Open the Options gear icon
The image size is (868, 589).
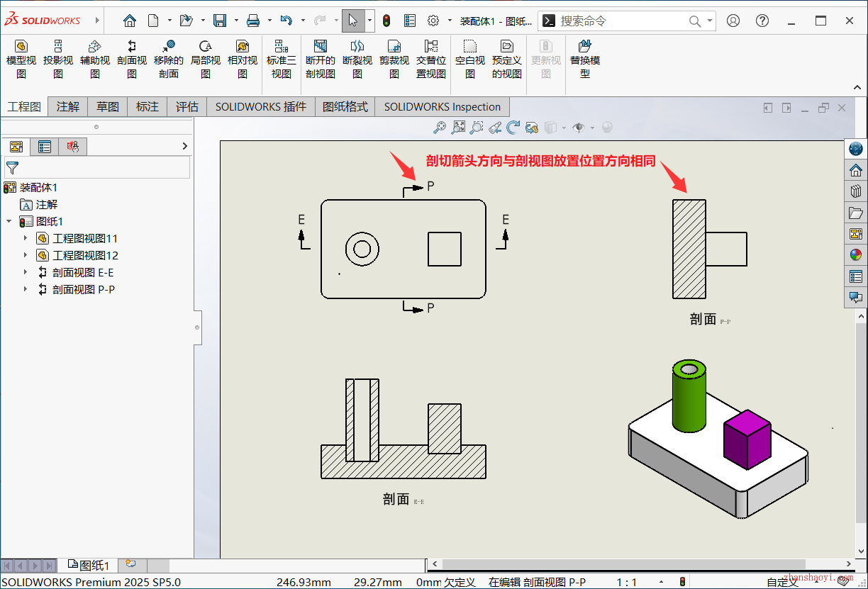coord(433,21)
